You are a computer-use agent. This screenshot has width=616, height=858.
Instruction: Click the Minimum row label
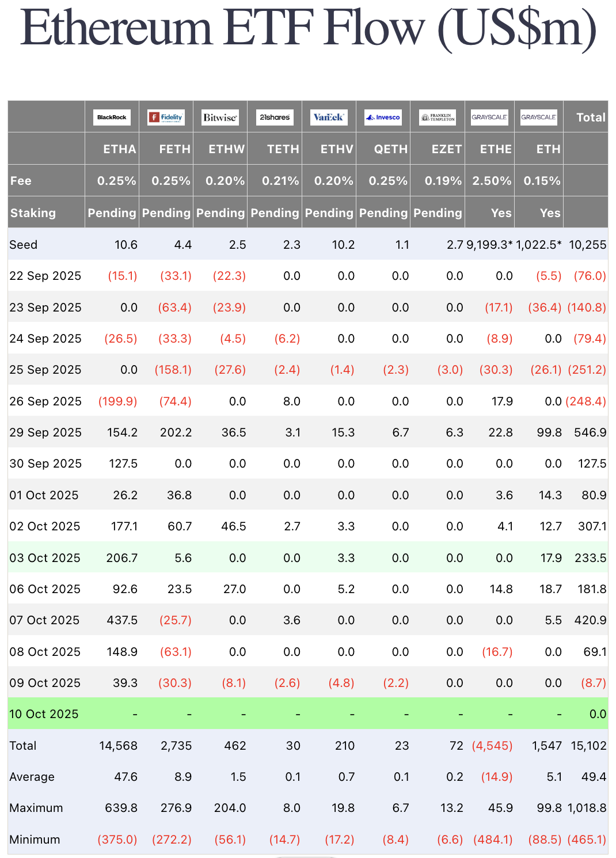tap(35, 840)
